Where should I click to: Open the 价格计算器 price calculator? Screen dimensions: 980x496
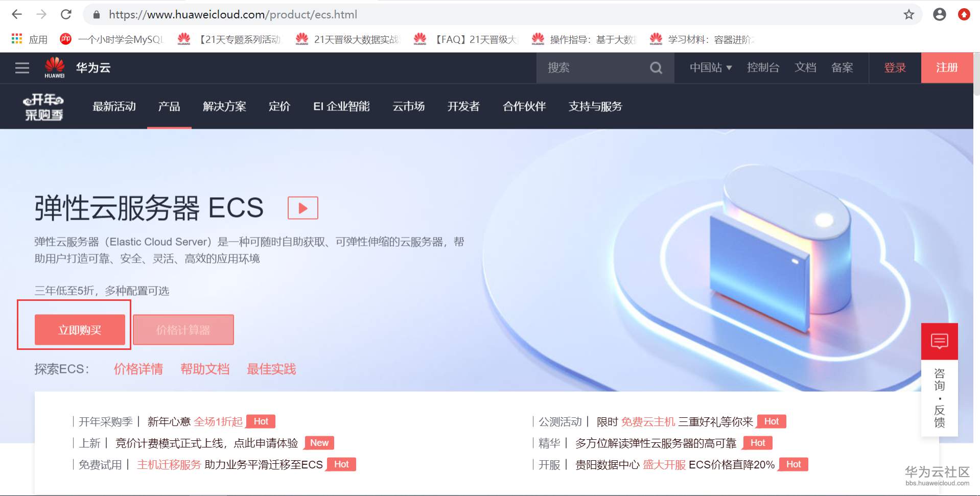[x=183, y=330]
